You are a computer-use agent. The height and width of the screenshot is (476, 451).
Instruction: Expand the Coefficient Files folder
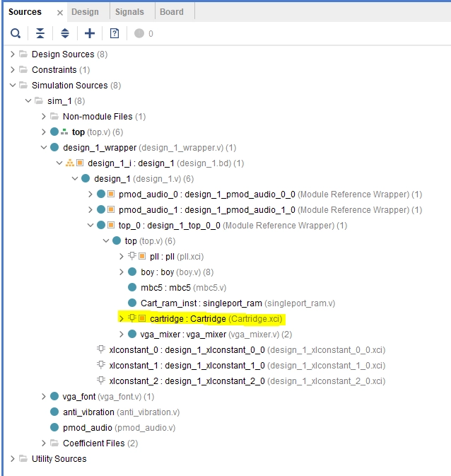(x=44, y=443)
